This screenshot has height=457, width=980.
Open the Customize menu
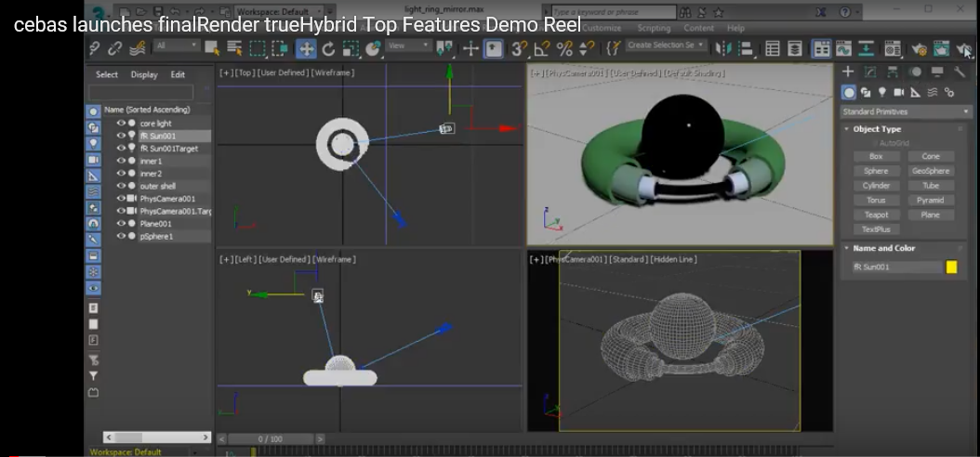pos(603,28)
